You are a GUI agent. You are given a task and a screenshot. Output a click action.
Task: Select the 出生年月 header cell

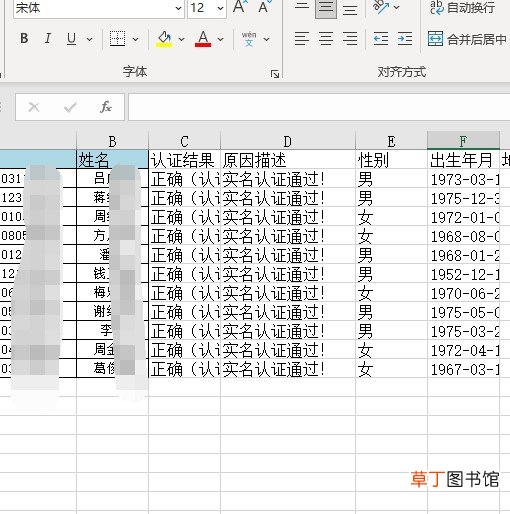(x=463, y=160)
